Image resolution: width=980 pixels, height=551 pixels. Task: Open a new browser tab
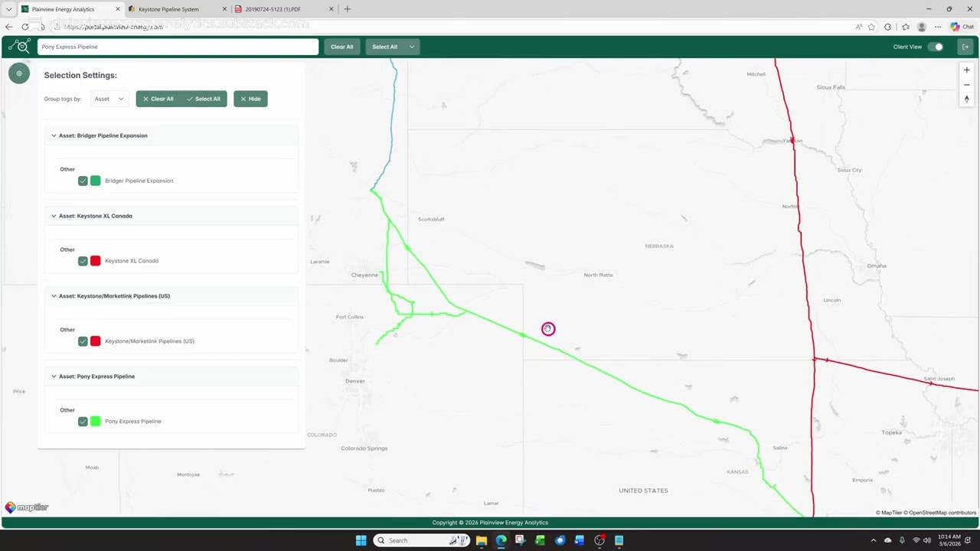pos(347,9)
